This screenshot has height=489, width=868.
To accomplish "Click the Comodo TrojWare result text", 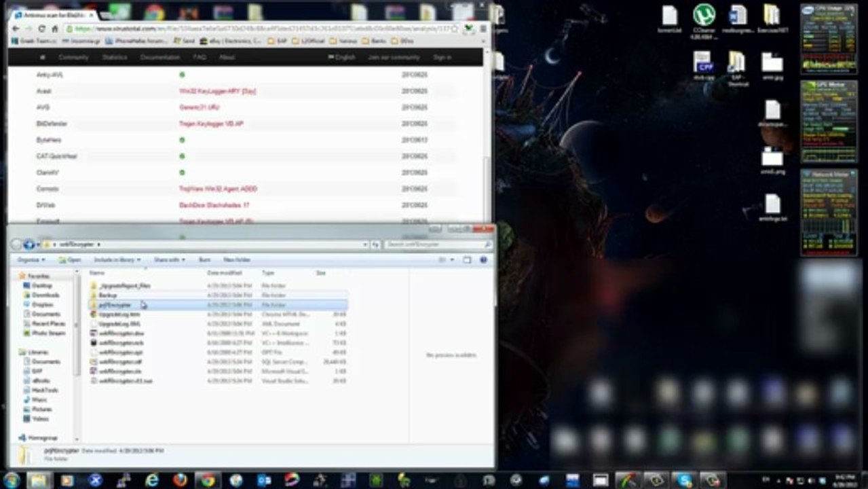I will pos(218,189).
